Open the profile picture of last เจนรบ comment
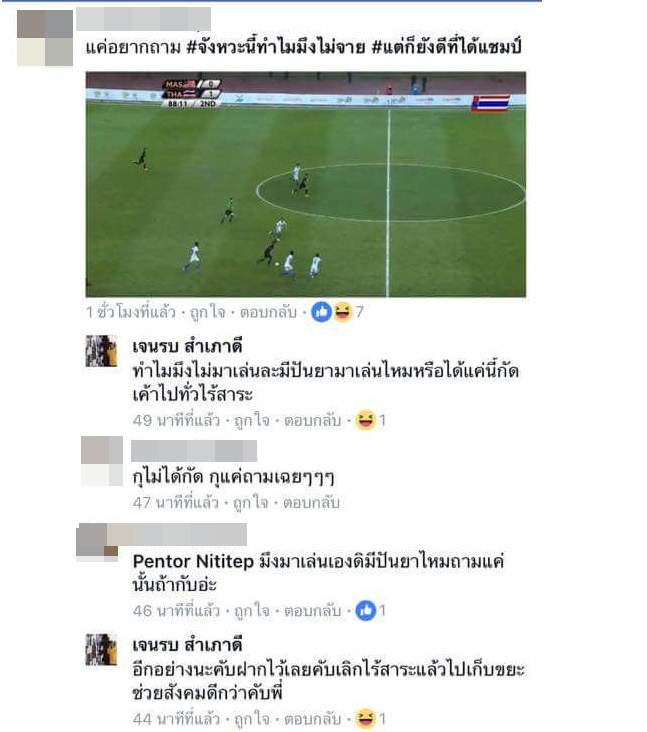 pos(101,649)
